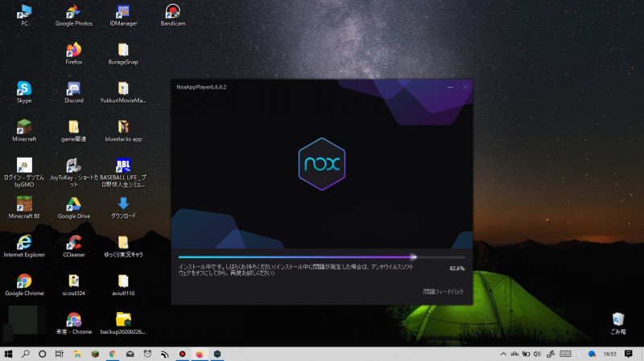Select the ごみ箱 recycle bin
This screenshot has height=361, width=644.
pos(618,323)
